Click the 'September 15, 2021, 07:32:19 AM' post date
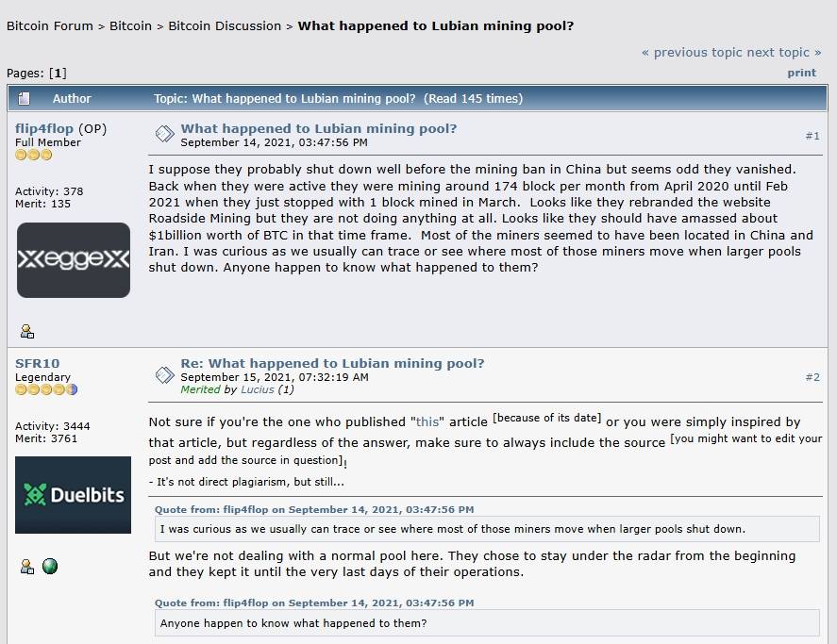The image size is (837, 644). click(x=275, y=377)
